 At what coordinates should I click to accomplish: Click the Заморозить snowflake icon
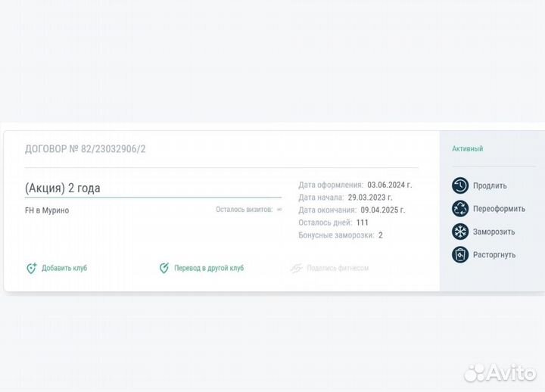point(460,232)
